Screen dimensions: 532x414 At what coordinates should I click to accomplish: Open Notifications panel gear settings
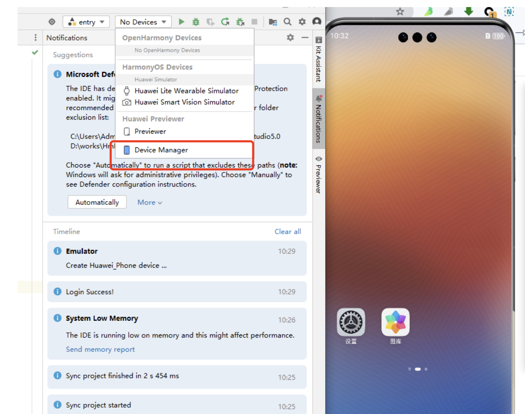point(290,37)
